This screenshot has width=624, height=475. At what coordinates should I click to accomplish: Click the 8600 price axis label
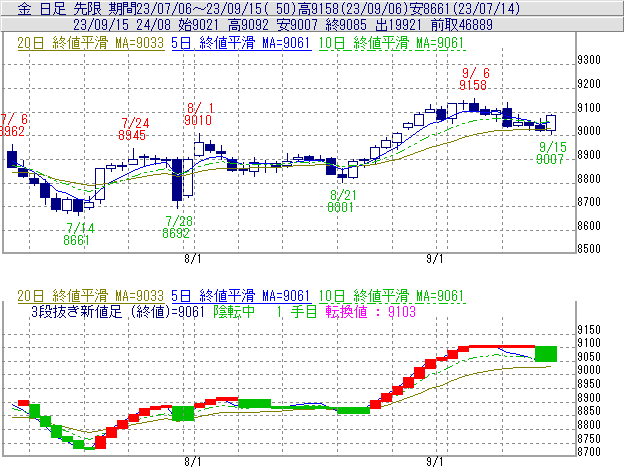[589, 225]
